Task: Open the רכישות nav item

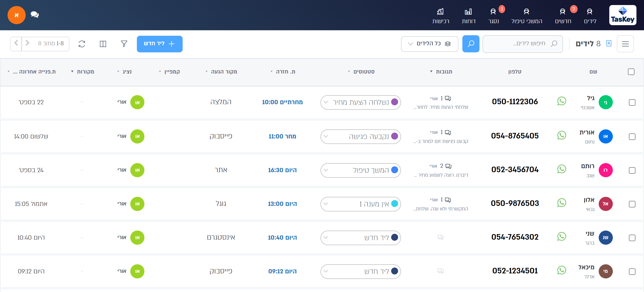Action: click(441, 16)
